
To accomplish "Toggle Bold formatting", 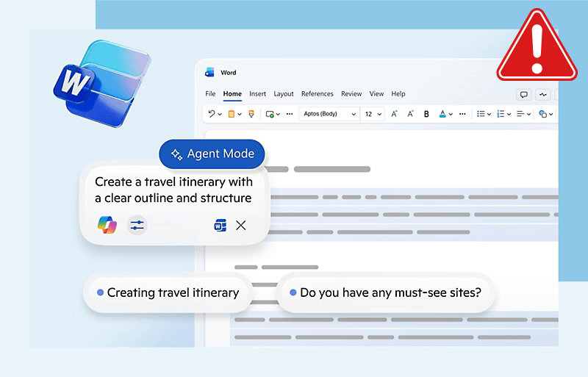I will coord(426,114).
